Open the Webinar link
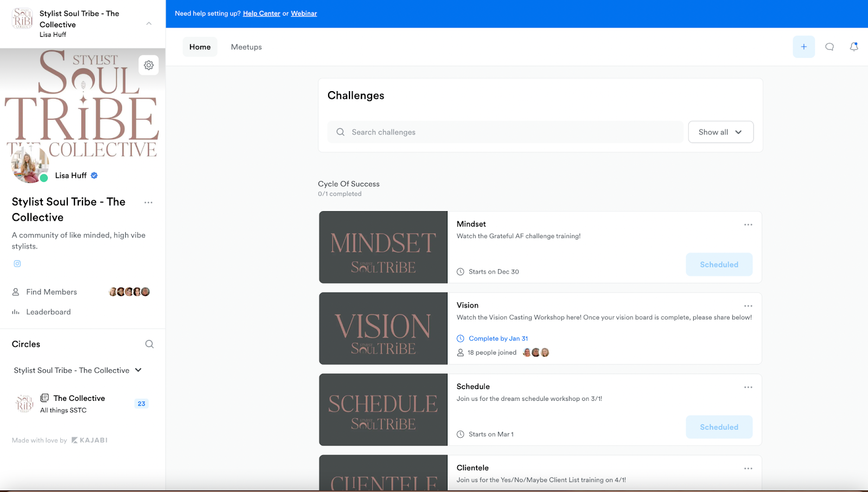Image resolution: width=868 pixels, height=492 pixels. coord(304,14)
